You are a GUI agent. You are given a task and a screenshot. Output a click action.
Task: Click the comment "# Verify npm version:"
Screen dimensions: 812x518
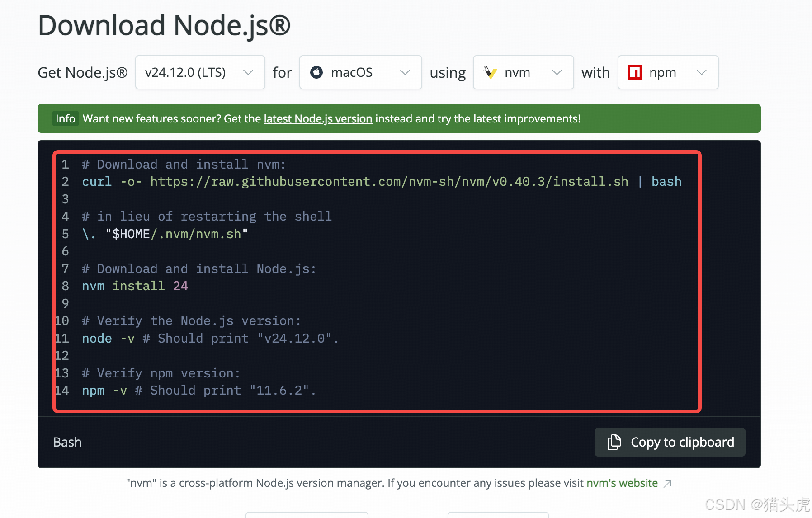coord(161,373)
